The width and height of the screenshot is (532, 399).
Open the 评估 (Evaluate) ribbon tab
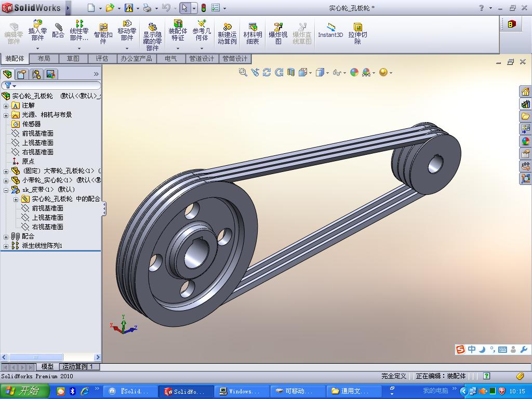tap(102, 59)
